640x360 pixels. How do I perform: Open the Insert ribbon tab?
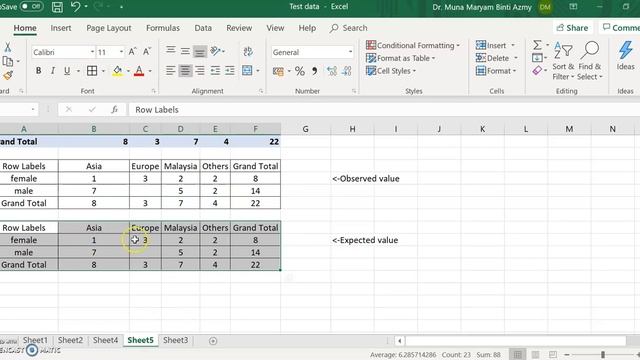tap(61, 28)
